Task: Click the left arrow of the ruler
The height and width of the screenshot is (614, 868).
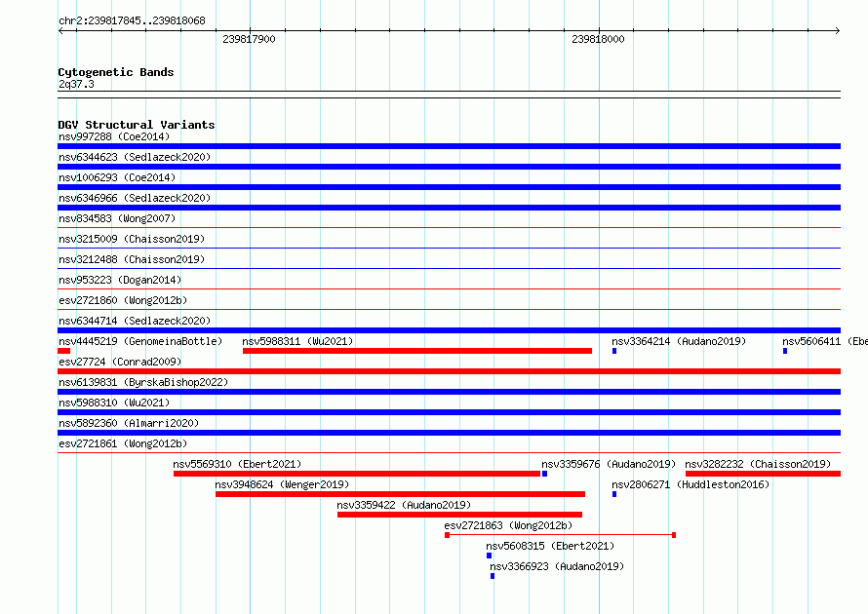Action: [60, 30]
